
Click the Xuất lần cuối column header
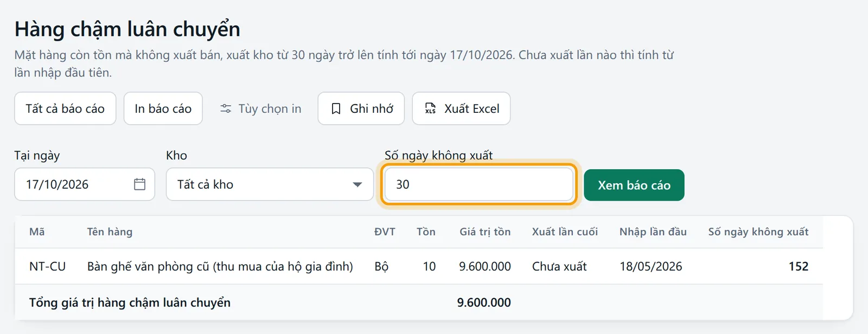pyautogui.click(x=565, y=232)
